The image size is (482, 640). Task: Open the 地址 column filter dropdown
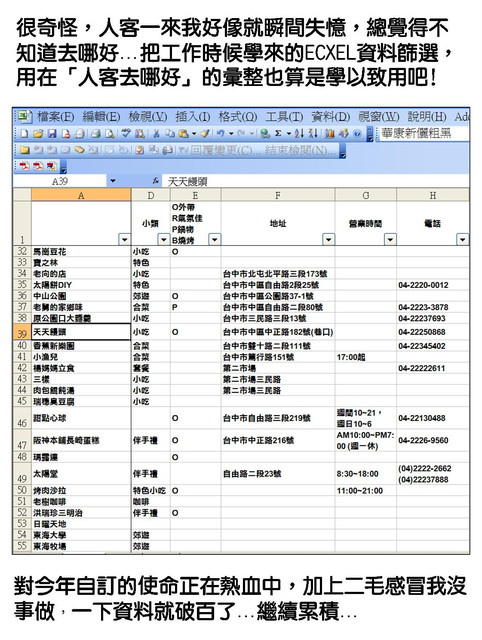(x=329, y=239)
